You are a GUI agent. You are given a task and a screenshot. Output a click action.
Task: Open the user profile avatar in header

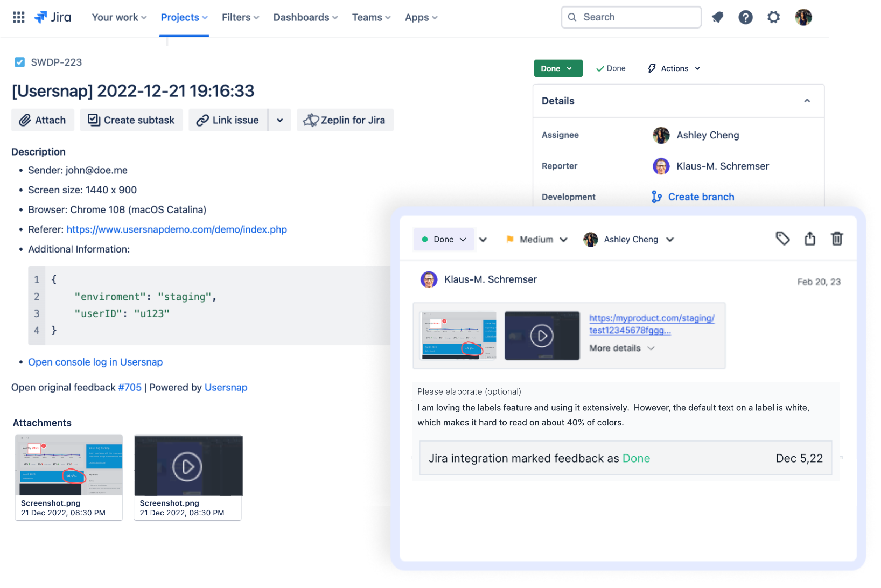tap(803, 17)
